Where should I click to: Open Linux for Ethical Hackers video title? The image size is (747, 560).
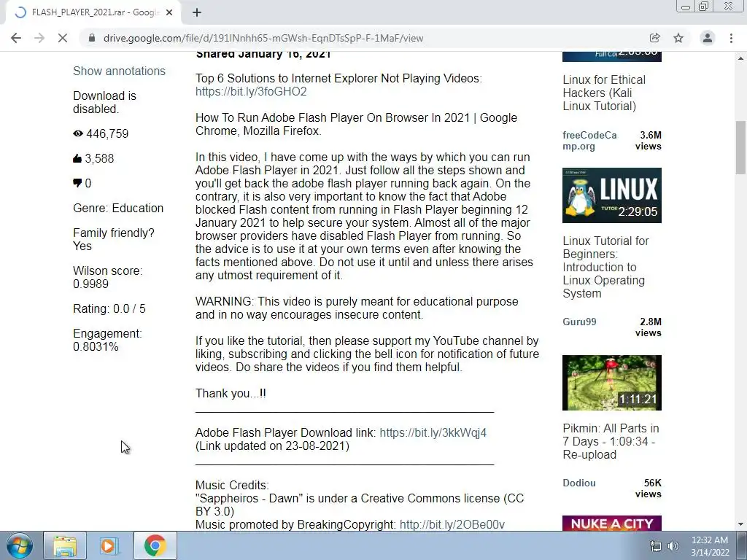click(604, 93)
